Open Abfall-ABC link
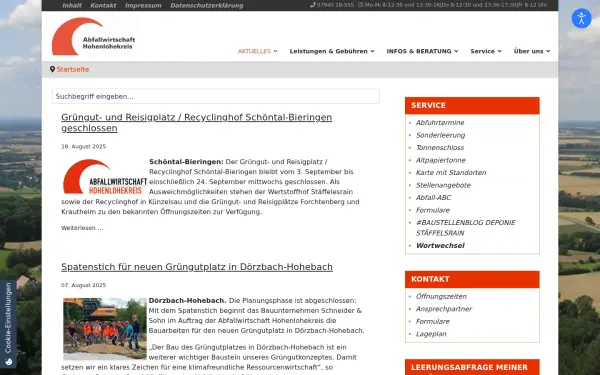The image size is (600, 375). (x=433, y=197)
